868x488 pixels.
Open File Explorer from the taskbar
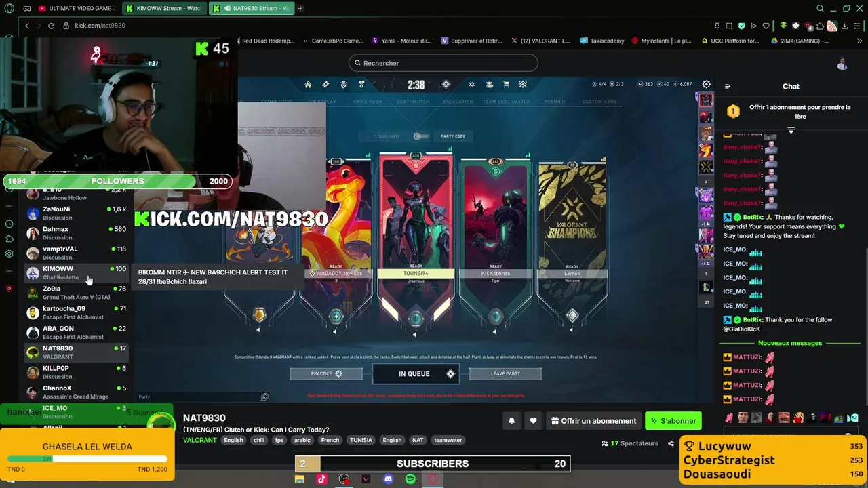(300, 479)
